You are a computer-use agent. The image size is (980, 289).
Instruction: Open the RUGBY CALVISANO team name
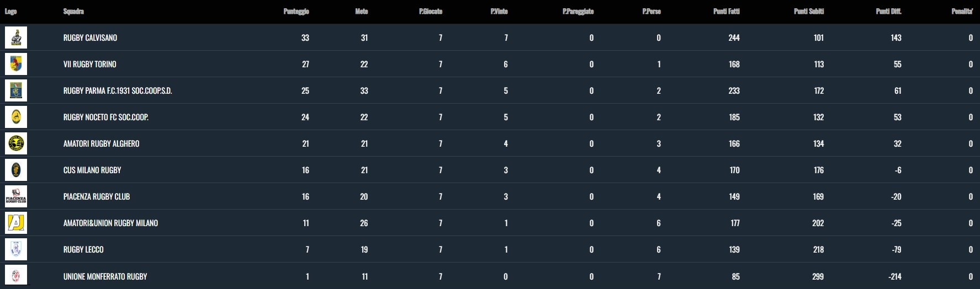pos(90,38)
